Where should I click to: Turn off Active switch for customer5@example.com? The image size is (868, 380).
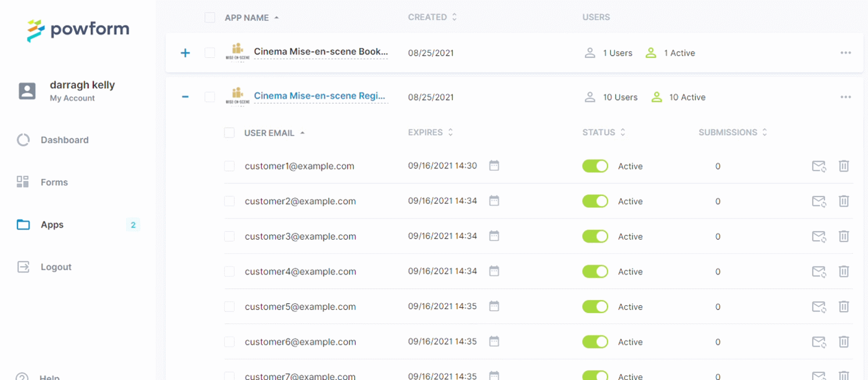pyautogui.click(x=595, y=306)
